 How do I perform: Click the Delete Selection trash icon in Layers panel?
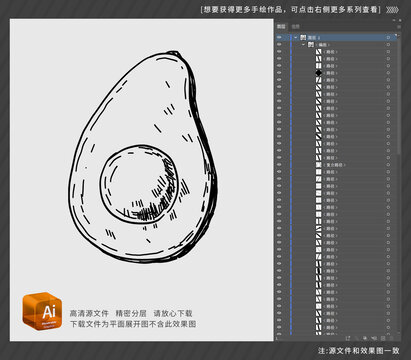tap(391, 338)
